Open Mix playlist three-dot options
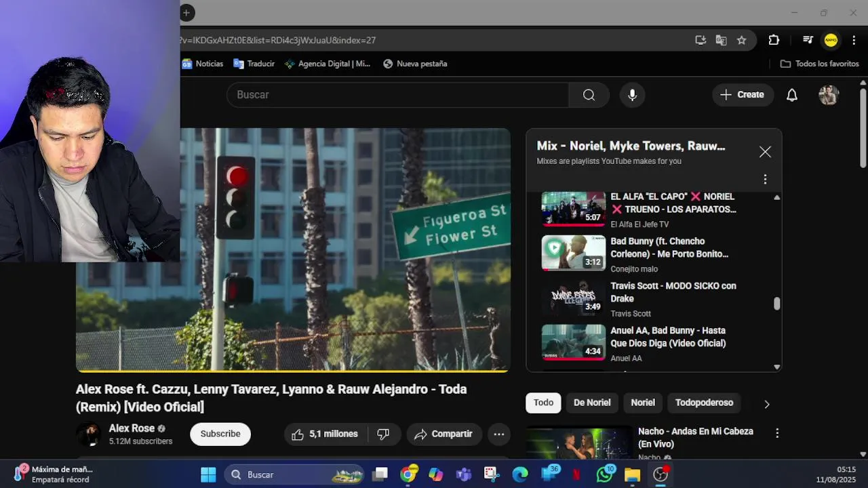This screenshot has height=488, width=868. pos(765,179)
